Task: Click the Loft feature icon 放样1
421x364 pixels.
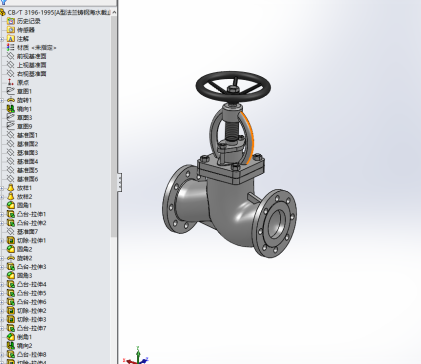Action: (11, 188)
